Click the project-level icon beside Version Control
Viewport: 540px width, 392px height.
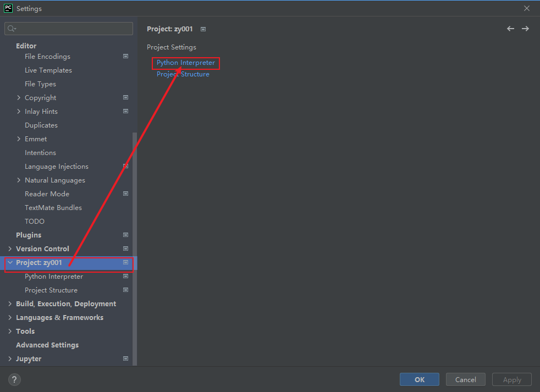pos(126,249)
